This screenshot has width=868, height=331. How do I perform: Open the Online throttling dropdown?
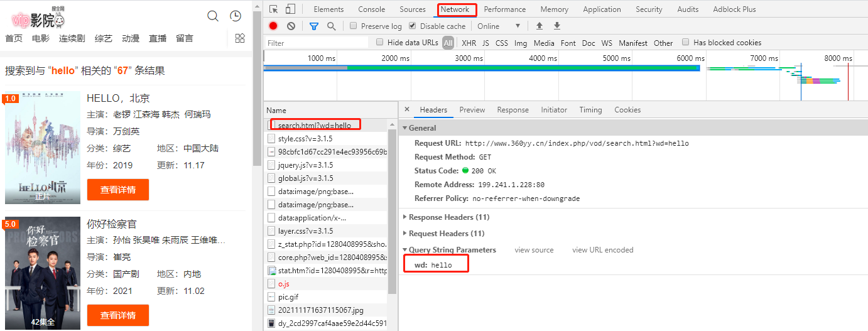[x=499, y=26]
